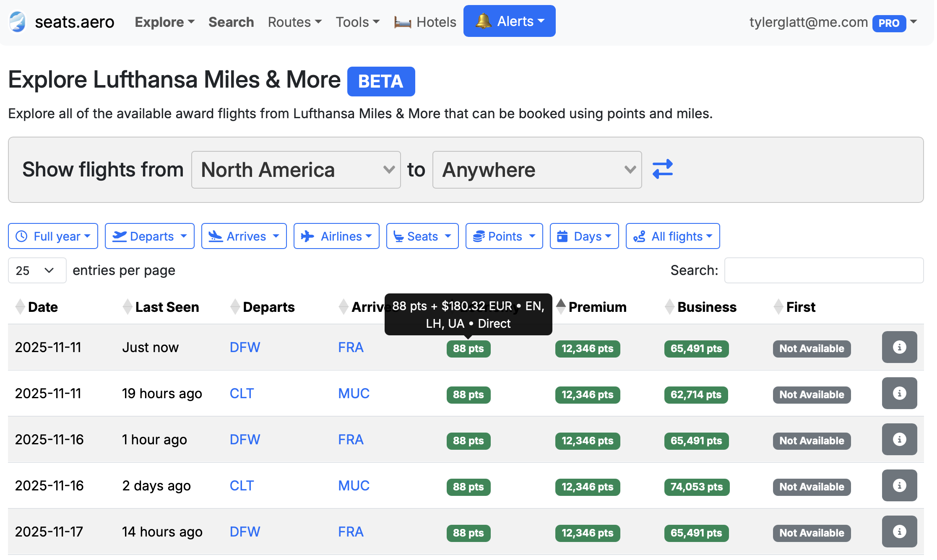
Task: Change entries per page using the 25 dropdown
Action: point(37,270)
